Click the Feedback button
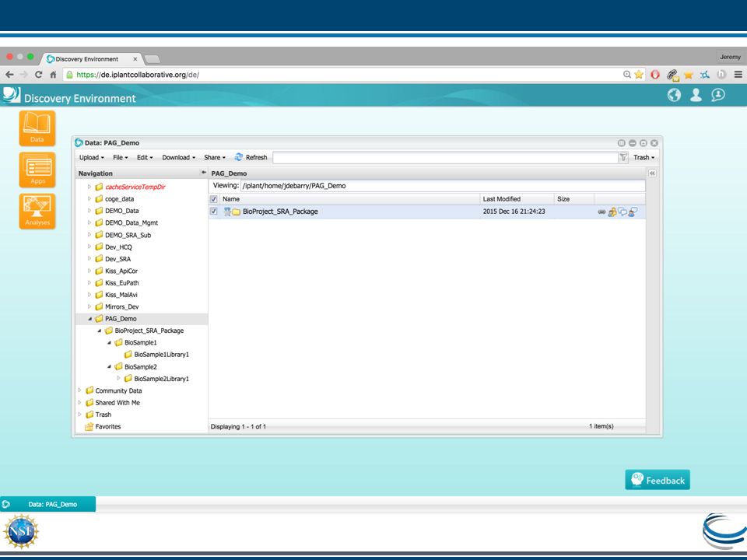 [658, 480]
